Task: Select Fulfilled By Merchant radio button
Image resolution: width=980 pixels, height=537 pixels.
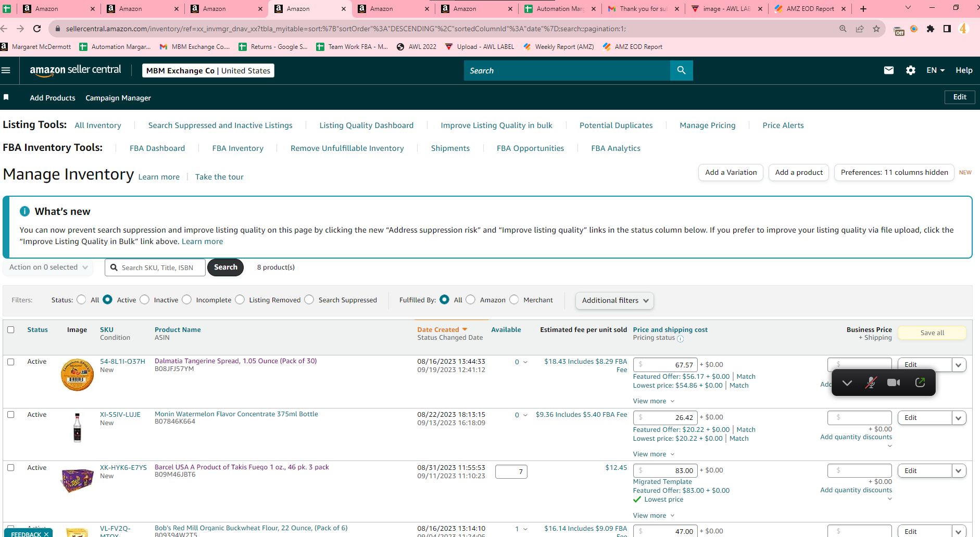Action: pyautogui.click(x=514, y=300)
